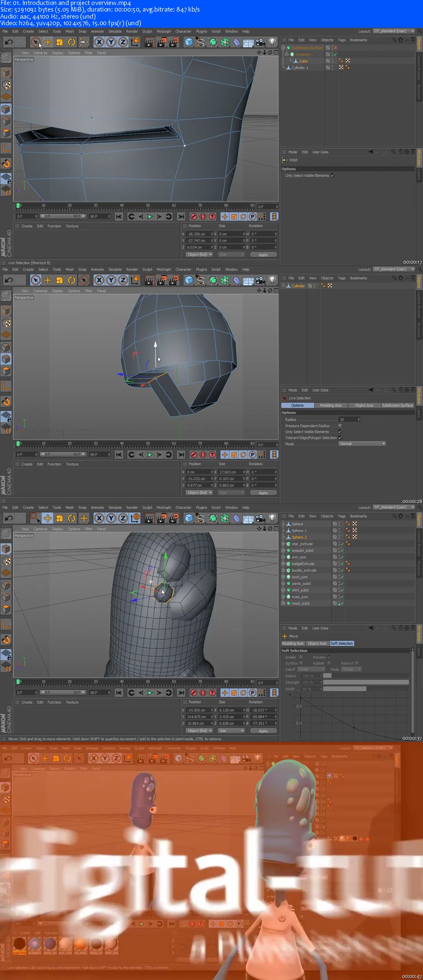Click Live Selection Radius field showing 10
This screenshot has width=423, height=980.
349,420
